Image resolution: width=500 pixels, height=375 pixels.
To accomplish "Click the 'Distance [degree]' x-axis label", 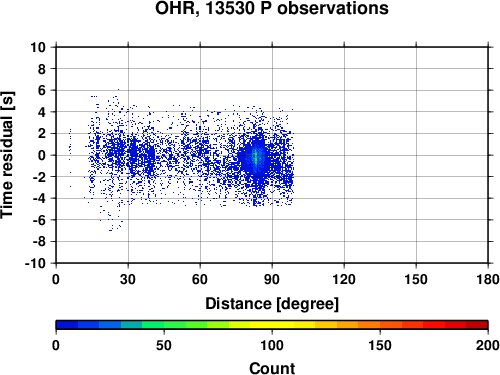I will 272,304.
